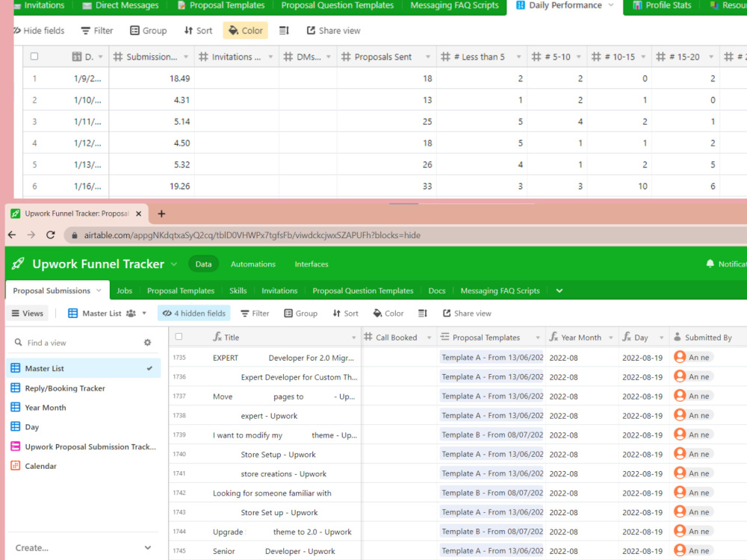Select the Master List view in sidebar
This screenshot has width=747, height=560.
pos(84,368)
